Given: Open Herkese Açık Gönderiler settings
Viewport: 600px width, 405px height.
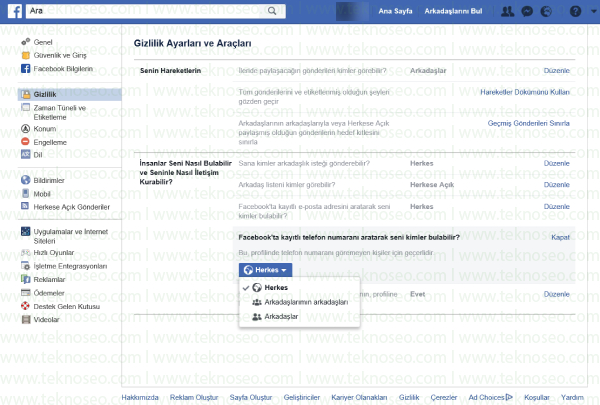Looking at the screenshot, I should pos(72,207).
